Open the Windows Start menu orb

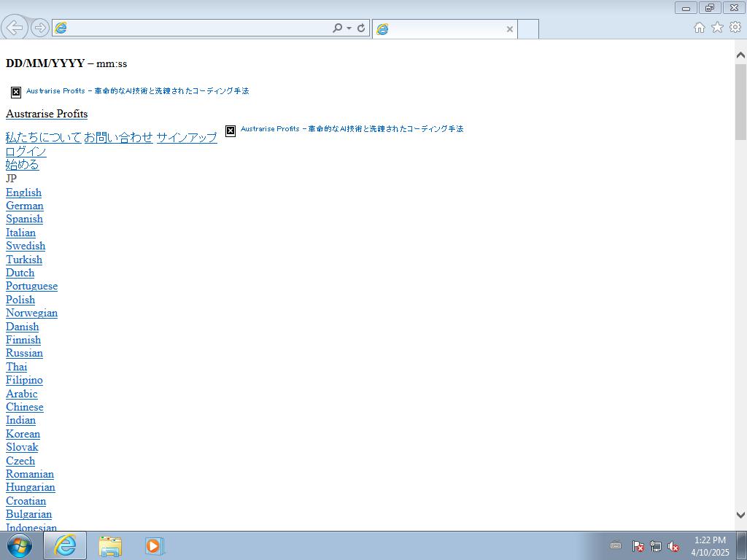(20, 545)
